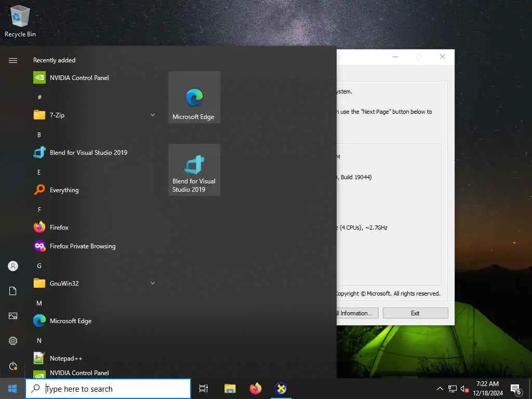The height and width of the screenshot is (399, 532).
Task: Show hidden system tray icons
Action: point(440,389)
